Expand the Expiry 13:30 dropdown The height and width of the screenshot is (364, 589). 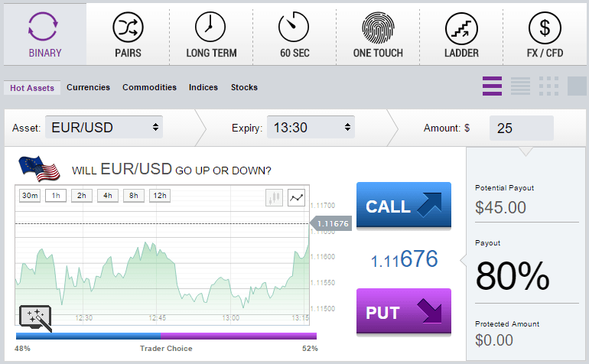(x=311, y=128)
